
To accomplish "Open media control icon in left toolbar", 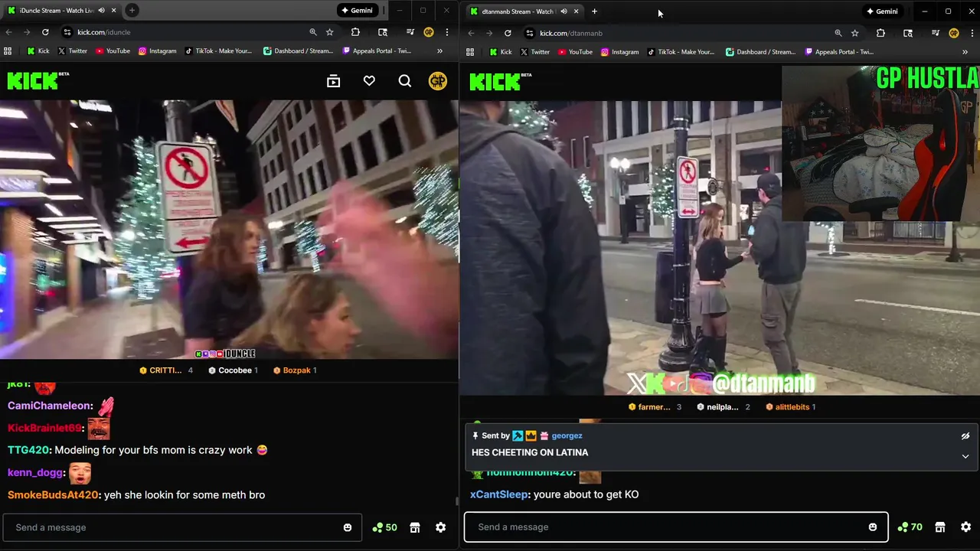I will [410, 32].
